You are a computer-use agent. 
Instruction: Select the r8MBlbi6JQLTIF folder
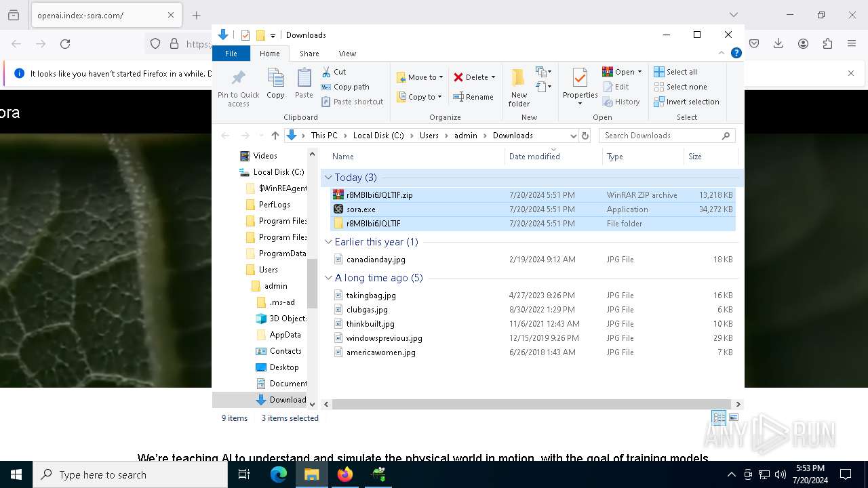click(x=532, y=224)
